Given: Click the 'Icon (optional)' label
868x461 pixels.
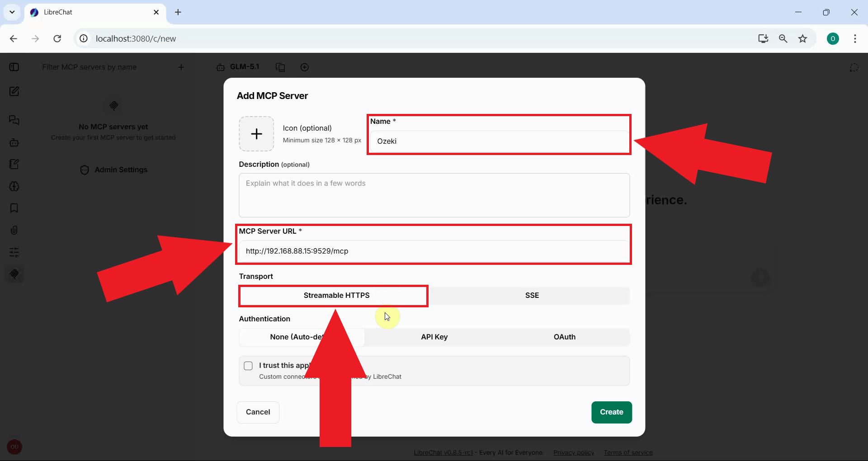Looking at the screenshot, I should [x=307, y=128].
